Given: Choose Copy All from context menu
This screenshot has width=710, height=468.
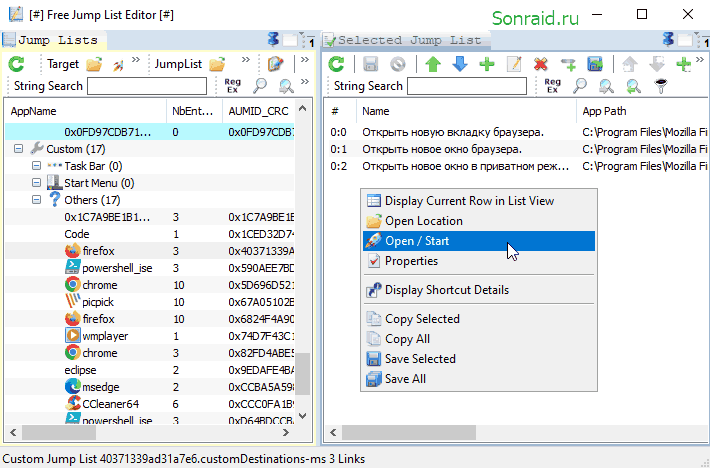Looking at the screenshot, I should coord(479,339).
